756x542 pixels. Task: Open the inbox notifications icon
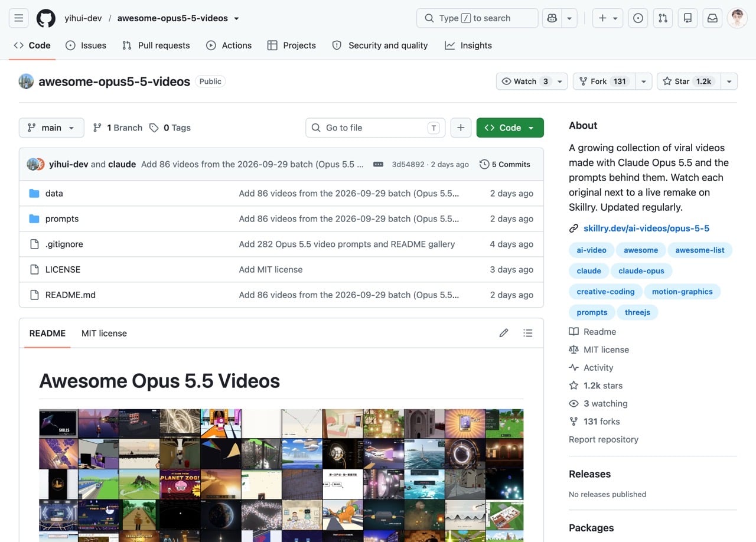point(712,18)
